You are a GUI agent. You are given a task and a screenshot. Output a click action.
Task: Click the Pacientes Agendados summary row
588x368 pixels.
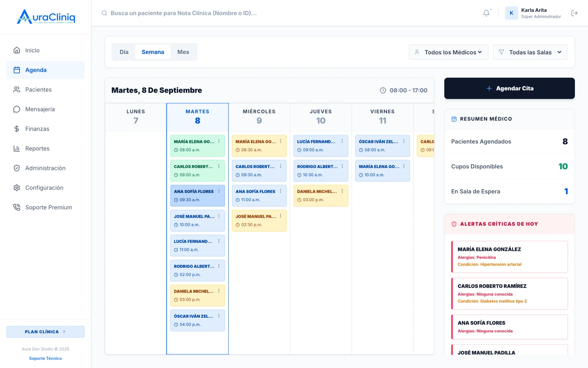(509, 141)
